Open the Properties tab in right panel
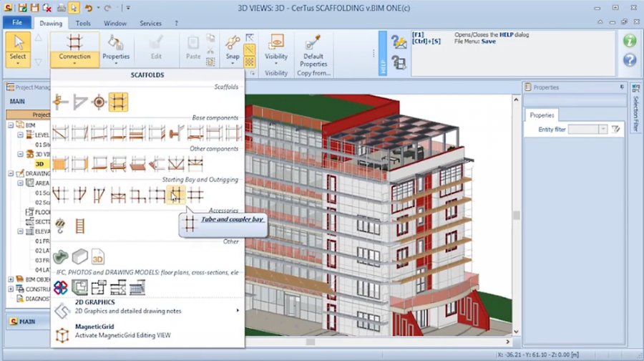Image resolution: width=644 pixels, height=361 pixels. [542, 115]
